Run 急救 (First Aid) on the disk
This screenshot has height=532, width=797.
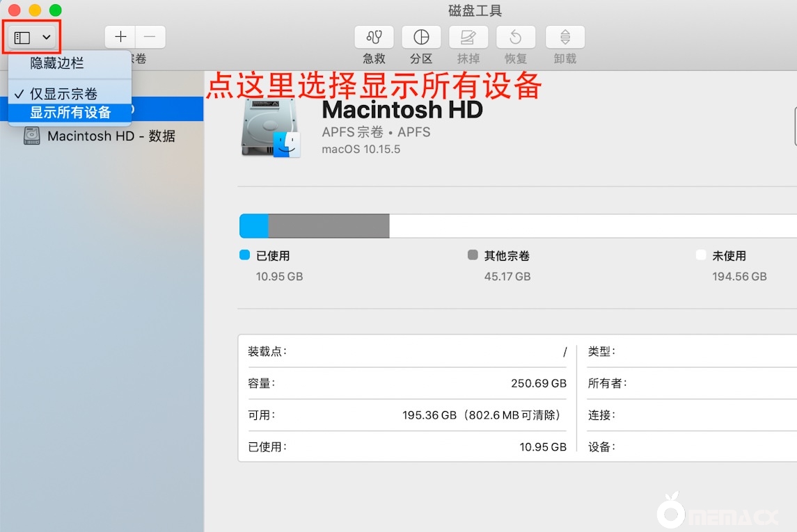[374, 43]
